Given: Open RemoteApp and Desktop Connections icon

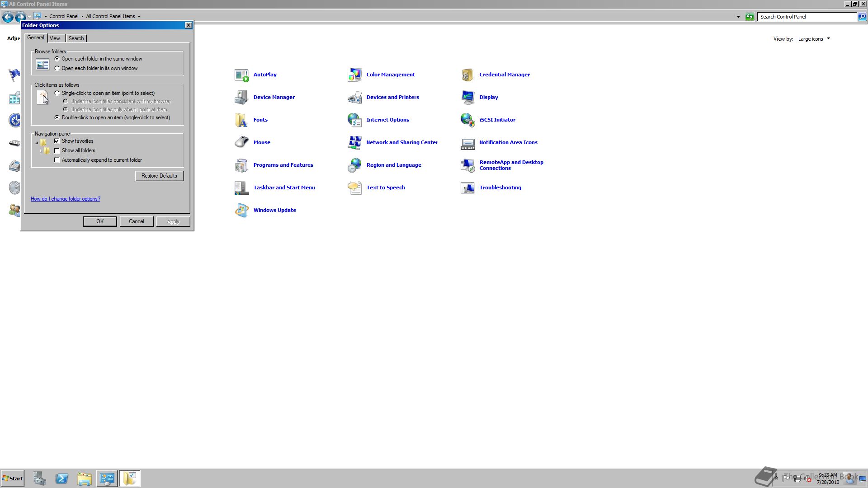Looking at the screenshot, I should click(468, 165).
